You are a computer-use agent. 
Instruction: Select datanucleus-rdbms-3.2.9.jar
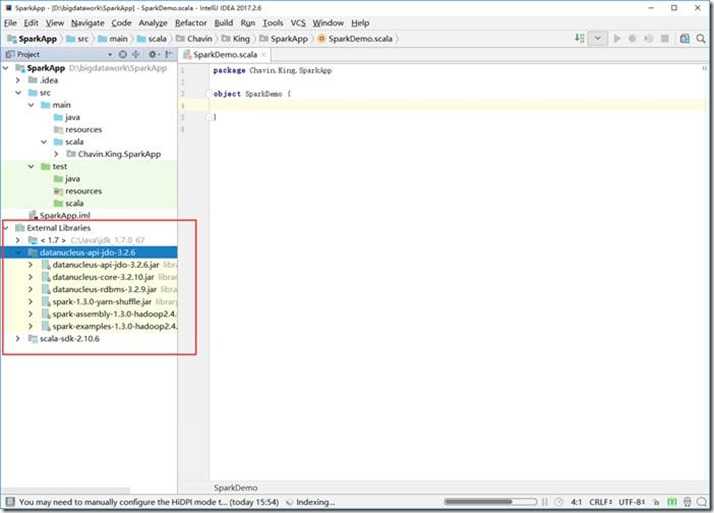(x=104, y=289)
